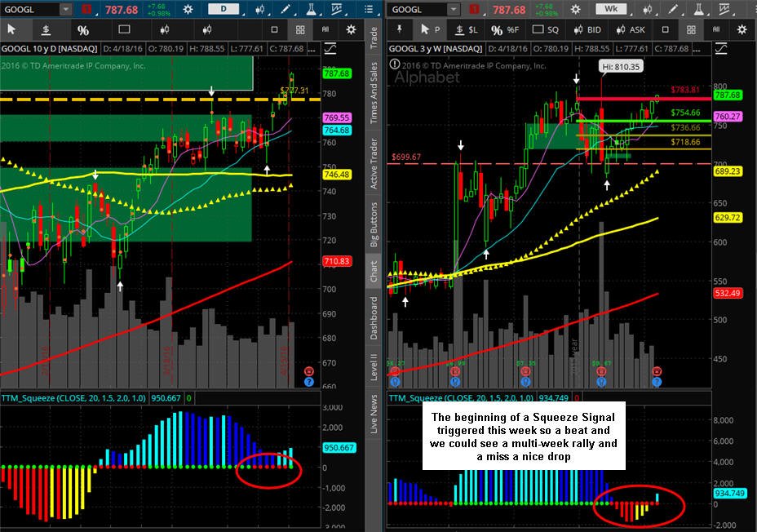Open the Wk timeframe selector dropdown

611,9
